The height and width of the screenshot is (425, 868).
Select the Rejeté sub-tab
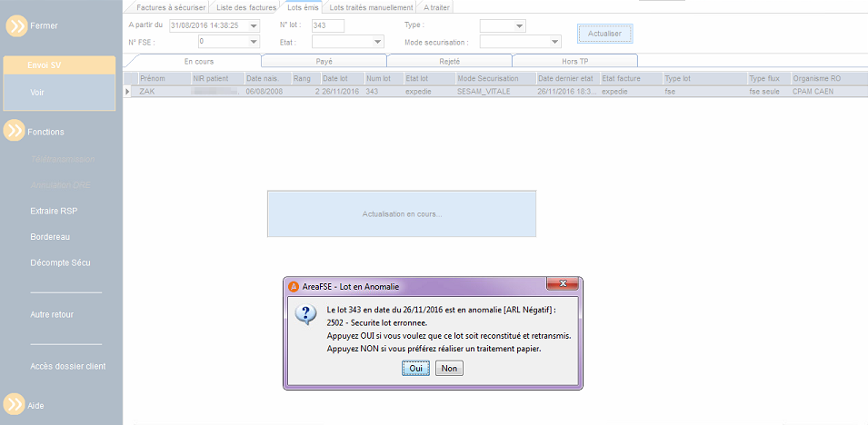(x=450, y=62)
